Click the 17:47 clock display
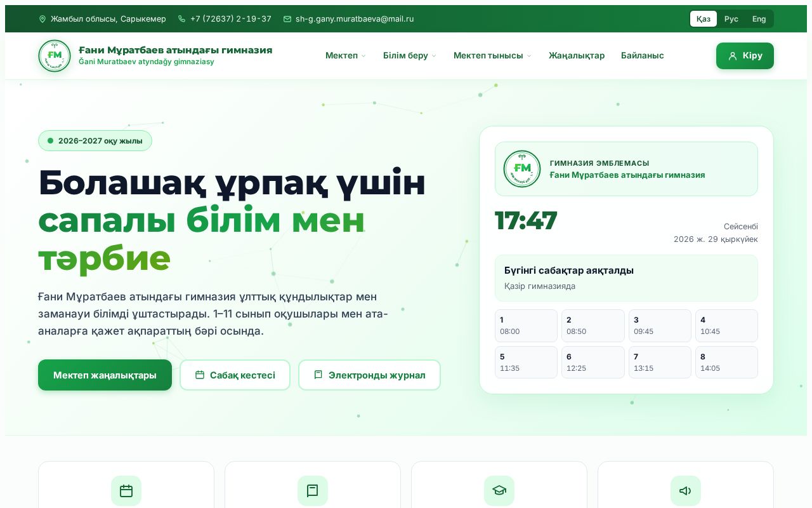812x508 pixels. coord(526,221)
